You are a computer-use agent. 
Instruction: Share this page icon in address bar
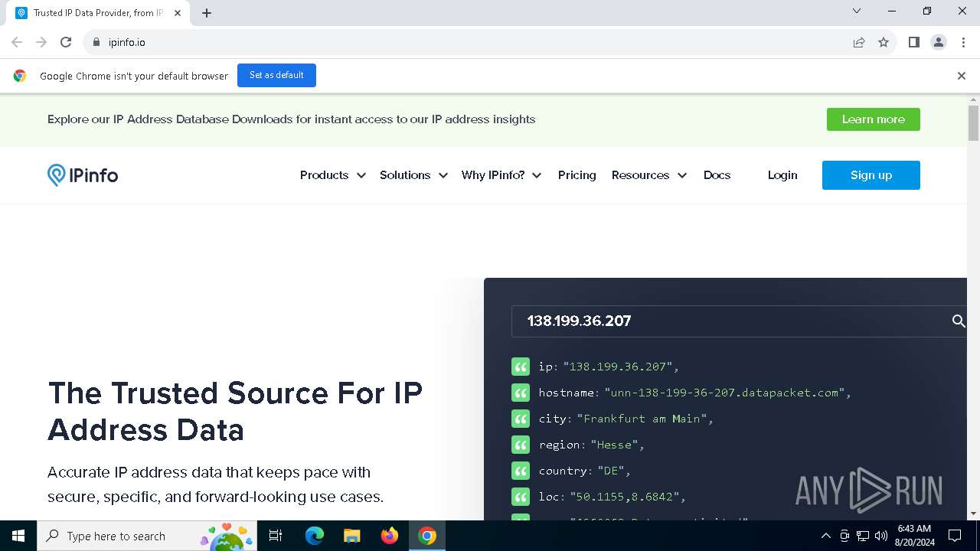point(859,42)
